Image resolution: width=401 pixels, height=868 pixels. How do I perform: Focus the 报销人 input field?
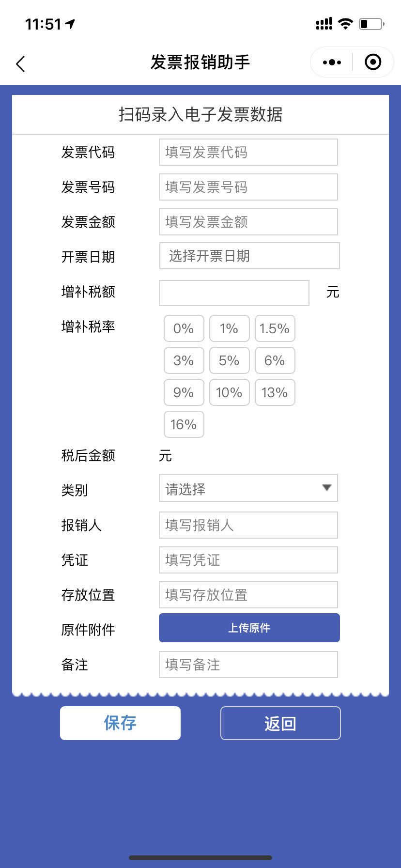tap(248, 525)
